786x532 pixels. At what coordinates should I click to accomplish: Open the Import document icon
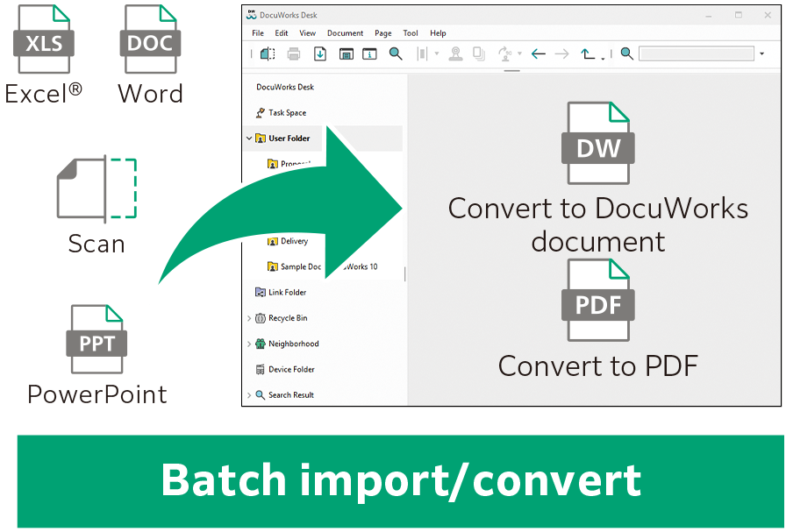point(319,53)
